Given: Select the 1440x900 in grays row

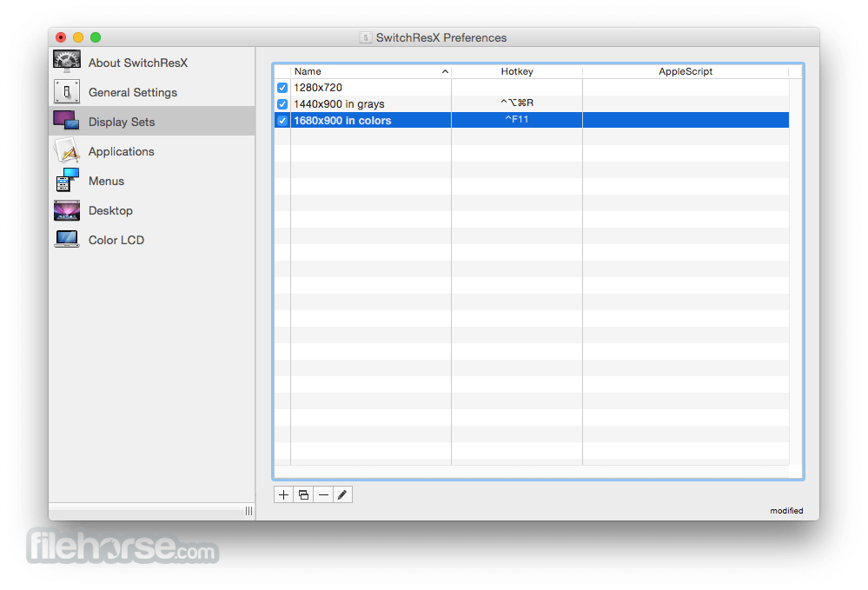Looking at the screenshot, I should [x=532, y=104].
